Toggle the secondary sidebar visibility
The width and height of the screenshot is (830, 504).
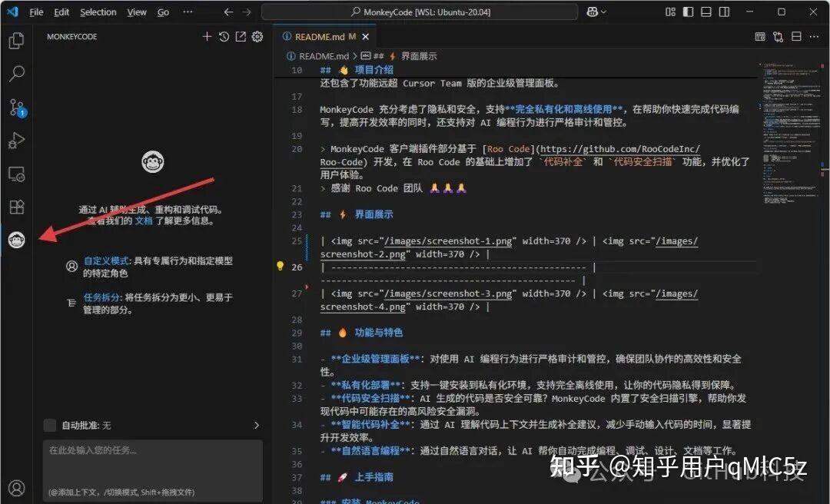722,12
